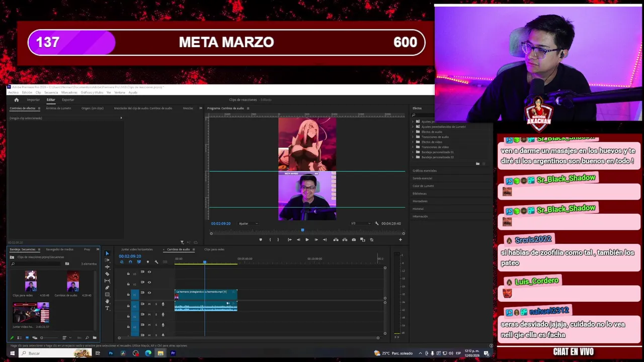Enable voice-over record on track A1
This screenshot has height=362, width=644.
tap(163, 304)
